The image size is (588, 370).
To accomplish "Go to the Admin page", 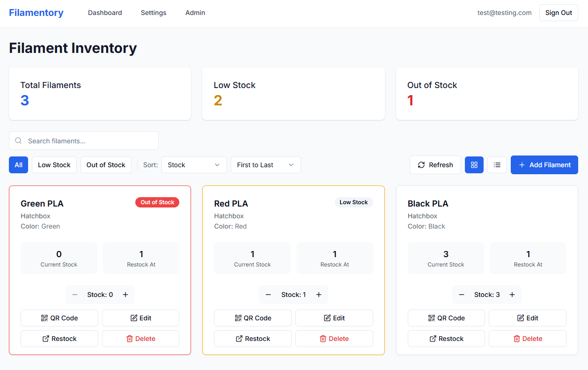I will [x=195, y=13].
